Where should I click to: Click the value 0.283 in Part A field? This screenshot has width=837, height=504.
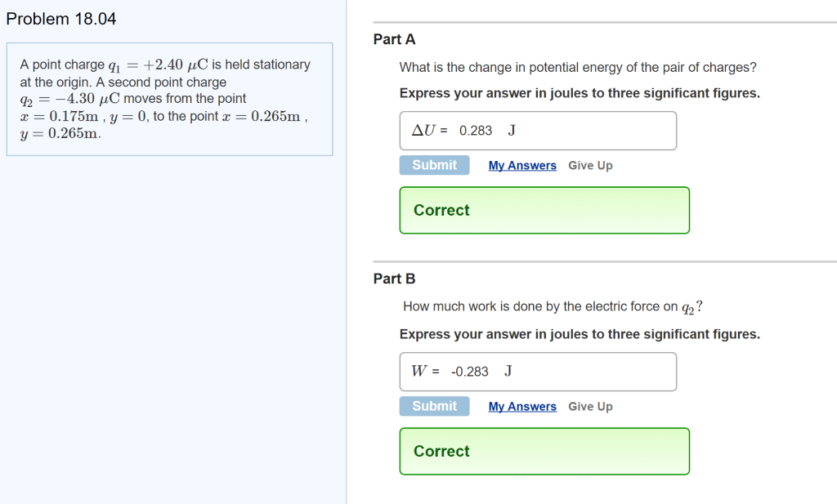click(475, 131)
